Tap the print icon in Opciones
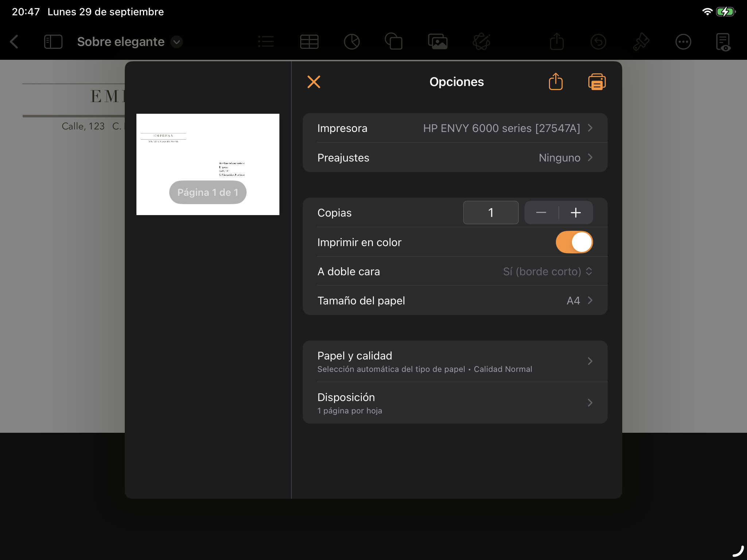The image size is (747, 560). pyautogui.click(x=597, y=82)
